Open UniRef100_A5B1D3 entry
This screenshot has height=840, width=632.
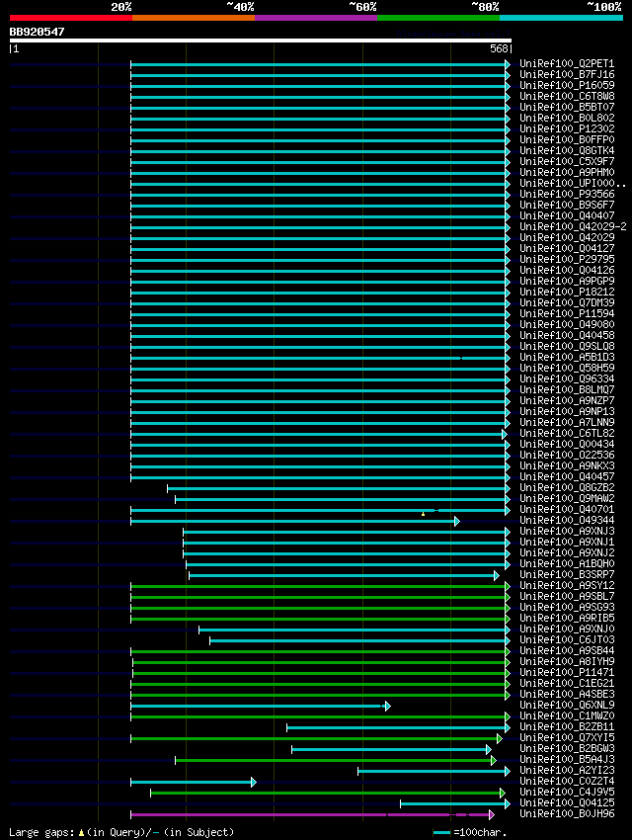(x=567, y=357)
